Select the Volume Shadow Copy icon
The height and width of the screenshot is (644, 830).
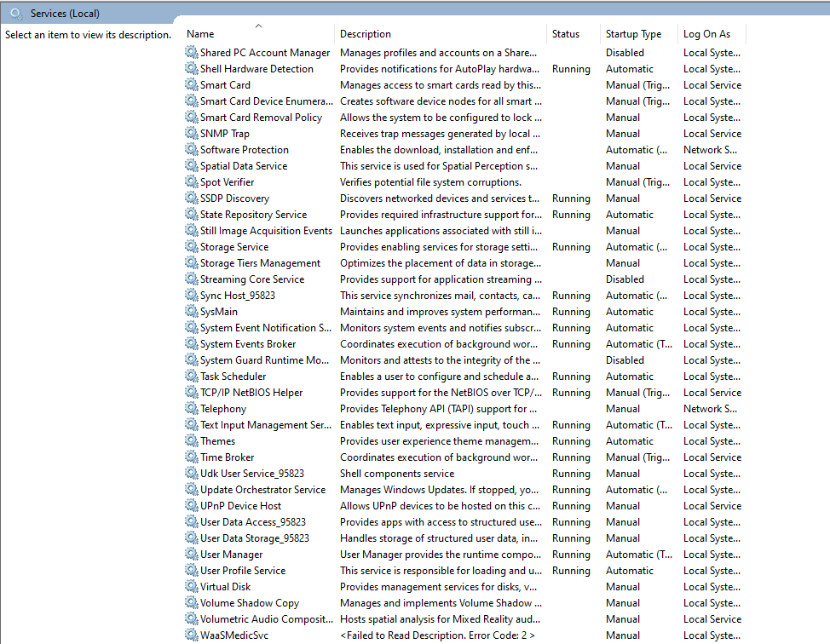pyautogui.click(x=191, y=602)
